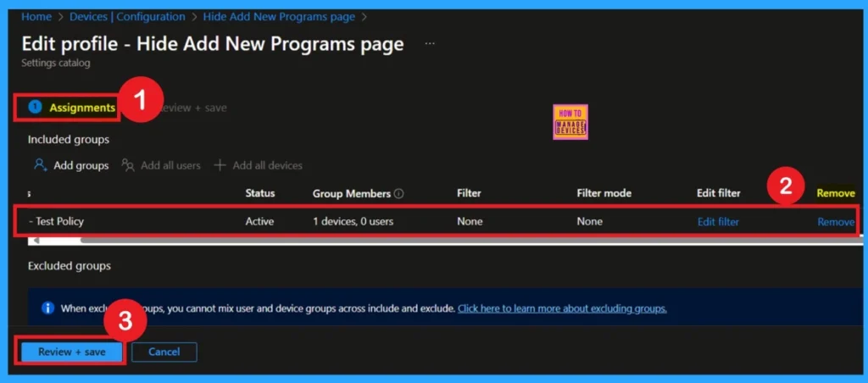Go to Devices | Configuration breadcrumb

tap(127, 17)
